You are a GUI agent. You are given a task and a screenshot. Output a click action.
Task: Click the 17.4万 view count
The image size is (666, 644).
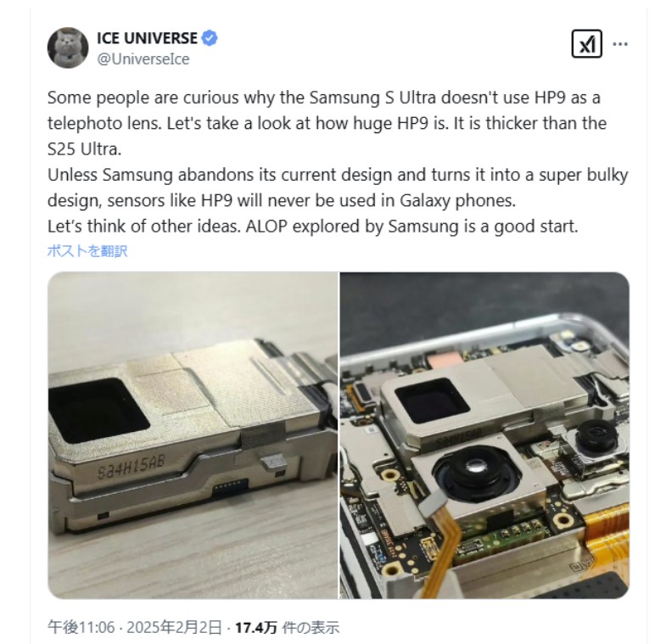(256, 627)
